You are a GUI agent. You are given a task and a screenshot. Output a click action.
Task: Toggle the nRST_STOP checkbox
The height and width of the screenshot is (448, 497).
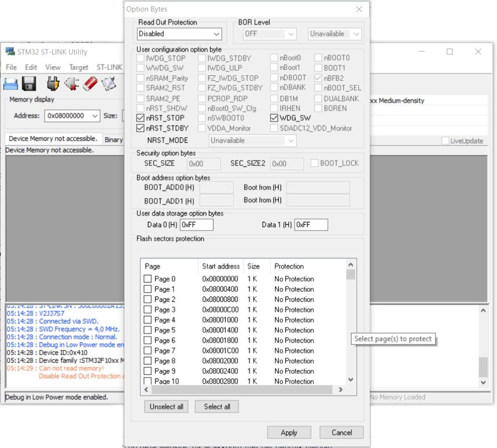tap(140, 118)
